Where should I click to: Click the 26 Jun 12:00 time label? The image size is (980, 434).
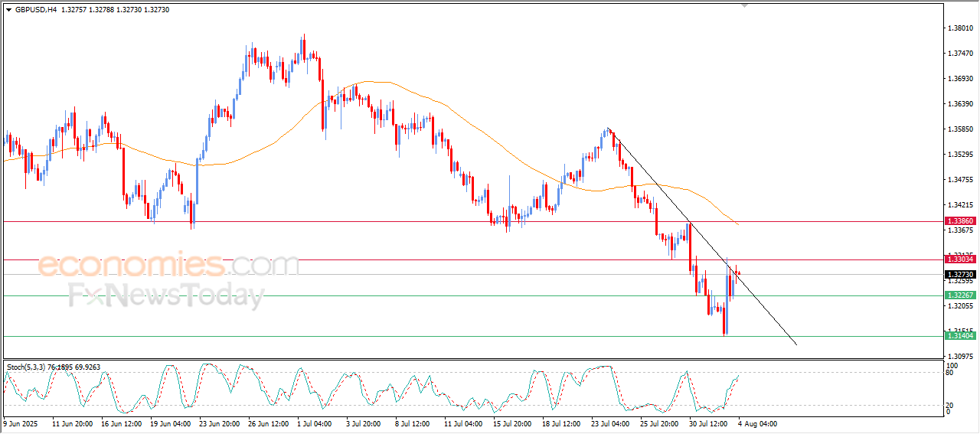(268, 423)
